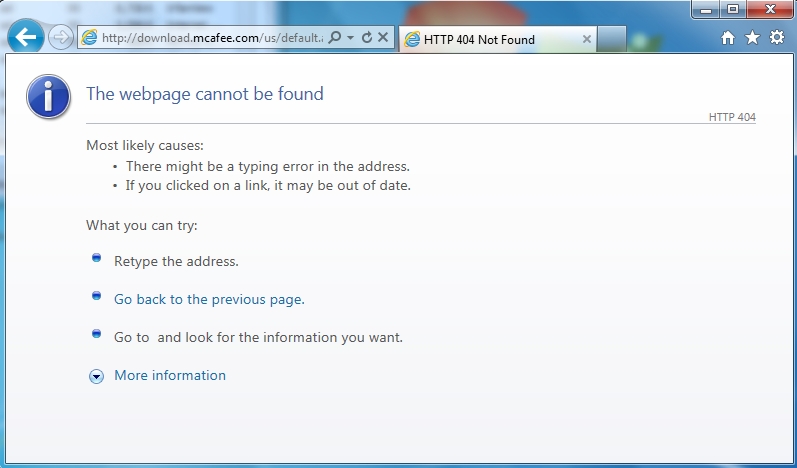Click the Internet Explorer icon in address bar
The height and width of the screenshot is (468, 797).
[x=89, y=38]
